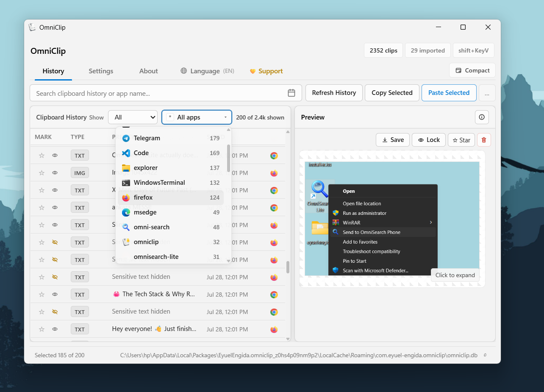Click the Chrome source icon on the ankara MESSI row
544x392 pixels.
[x=274, y=208]
